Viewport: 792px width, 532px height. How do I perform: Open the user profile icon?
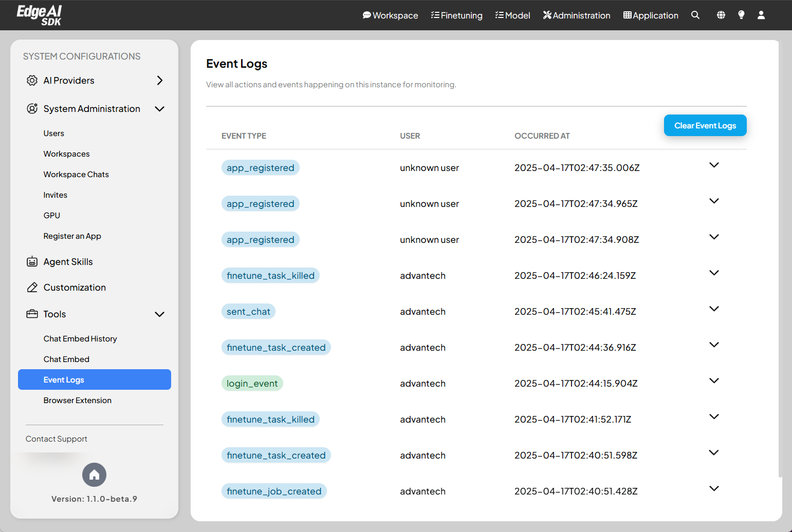pos(761,15)
